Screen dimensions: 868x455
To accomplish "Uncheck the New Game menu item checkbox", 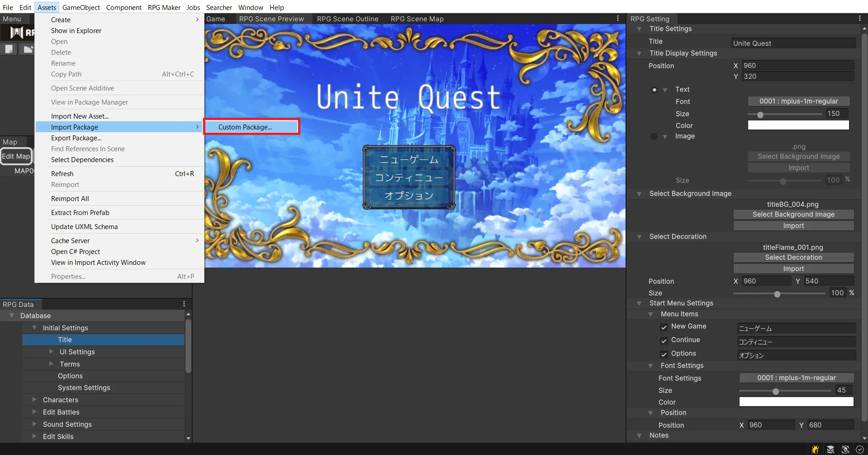I will click(664, 327).
